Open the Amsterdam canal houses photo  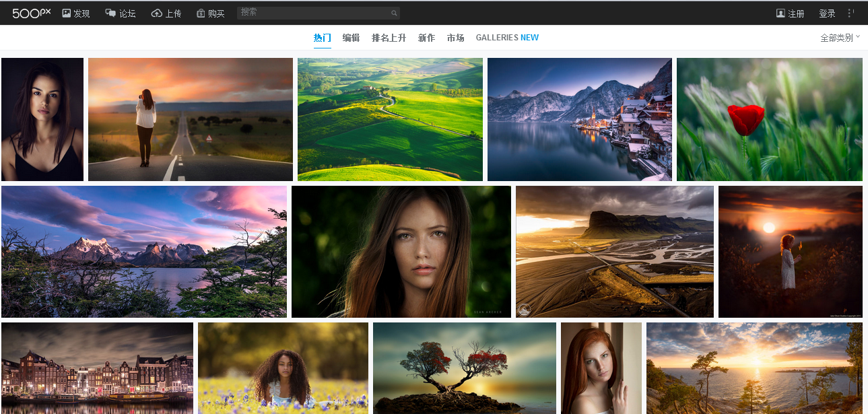click(97, 368)
